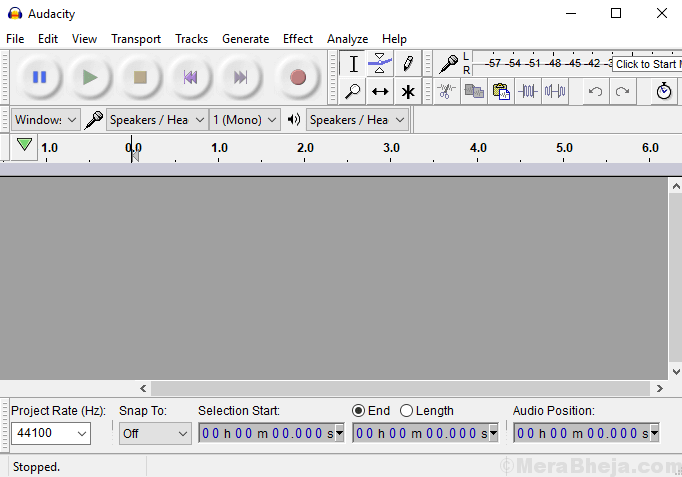Screen dimensions: 682x477
Task: Click the green triangle timeline pin button
Action: 24,145
